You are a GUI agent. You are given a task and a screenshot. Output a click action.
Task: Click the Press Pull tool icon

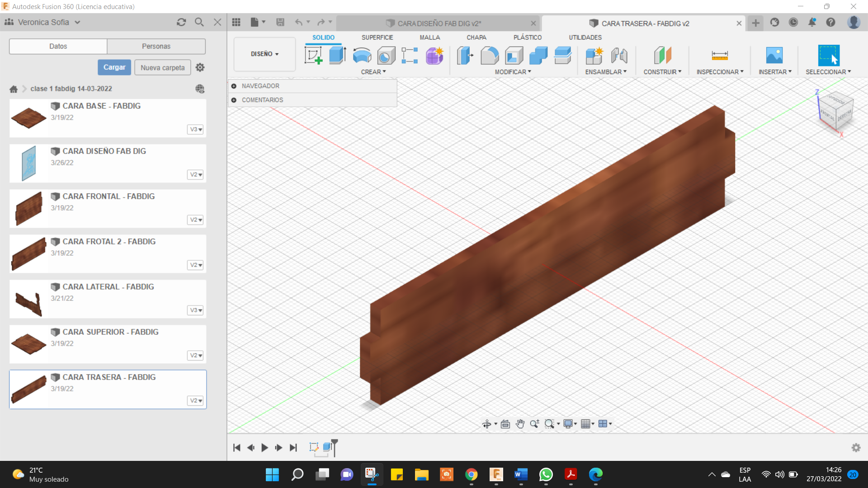(465, 56)
